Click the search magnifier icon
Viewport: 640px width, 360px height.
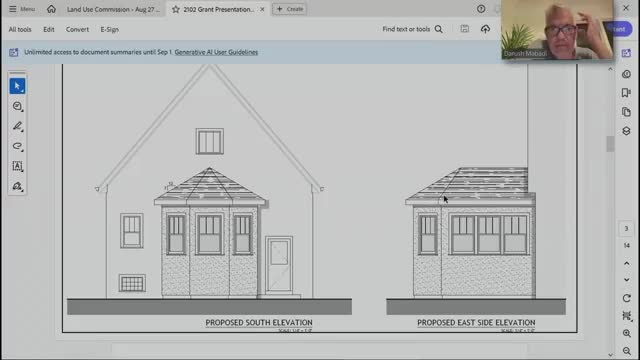439,29
